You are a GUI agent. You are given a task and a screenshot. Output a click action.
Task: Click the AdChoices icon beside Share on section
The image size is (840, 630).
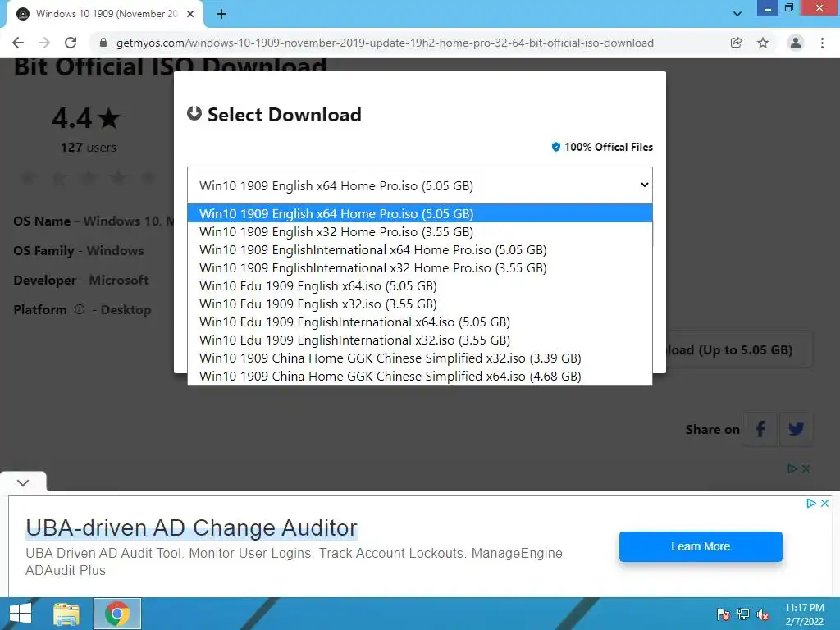[x=792, y=468]
